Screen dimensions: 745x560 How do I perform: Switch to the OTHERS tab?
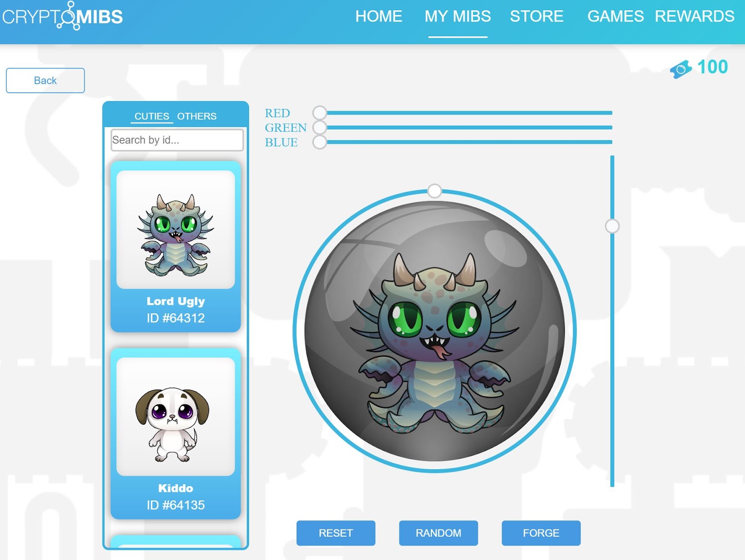[196, 116]
